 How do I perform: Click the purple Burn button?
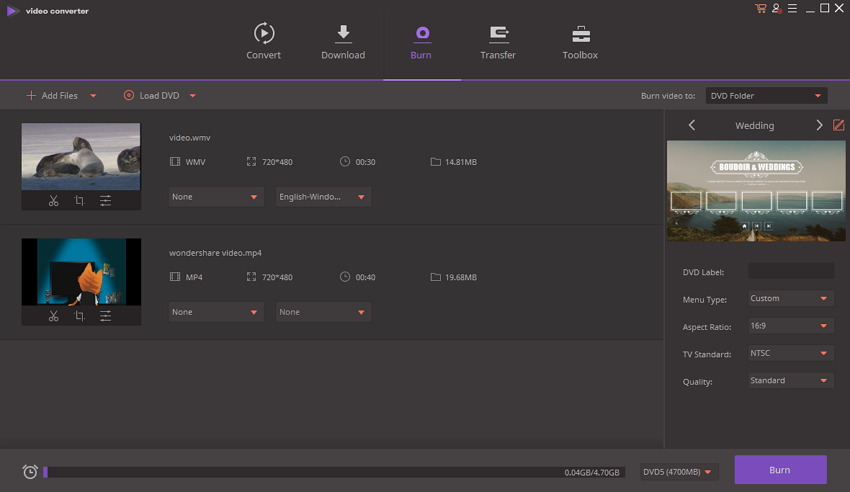780,470
